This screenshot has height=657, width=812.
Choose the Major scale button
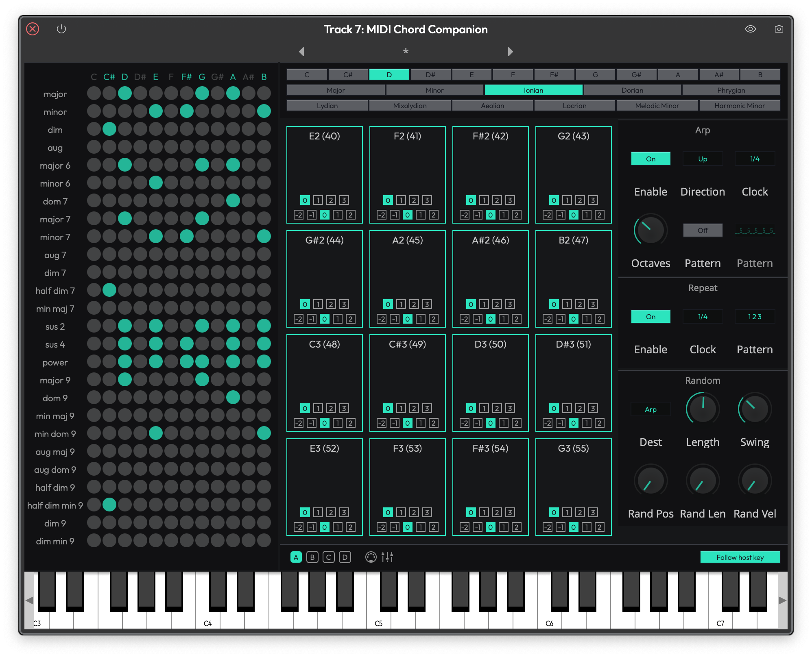pos(336,90)
